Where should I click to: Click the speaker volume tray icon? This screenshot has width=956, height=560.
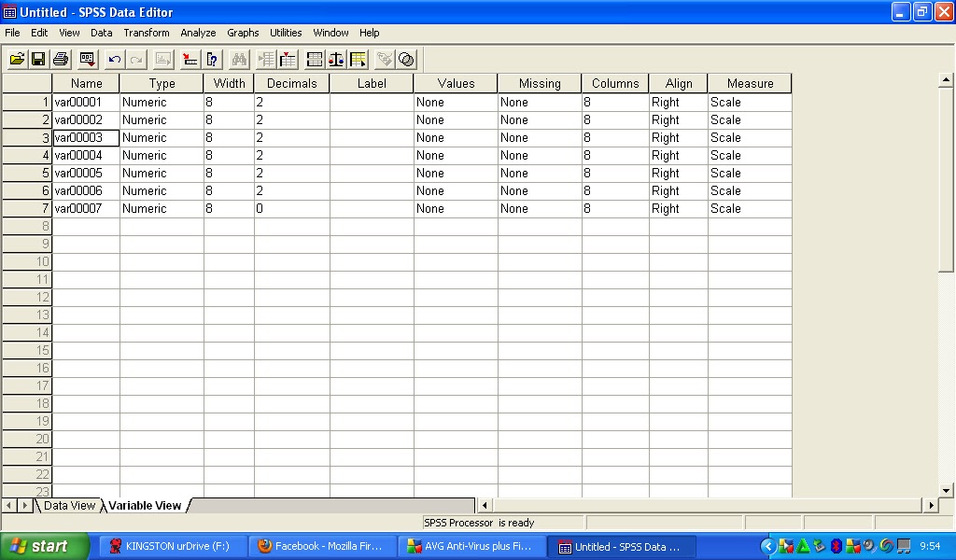(870, 546)
